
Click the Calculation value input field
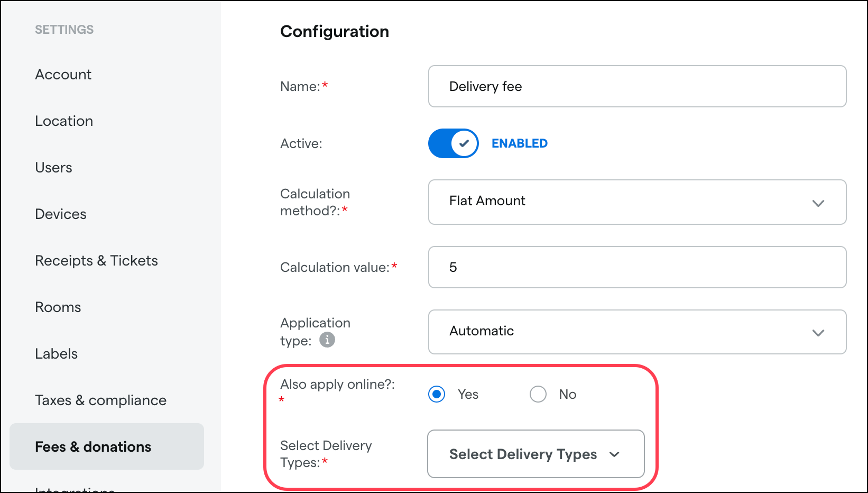(x=636, y=267)
